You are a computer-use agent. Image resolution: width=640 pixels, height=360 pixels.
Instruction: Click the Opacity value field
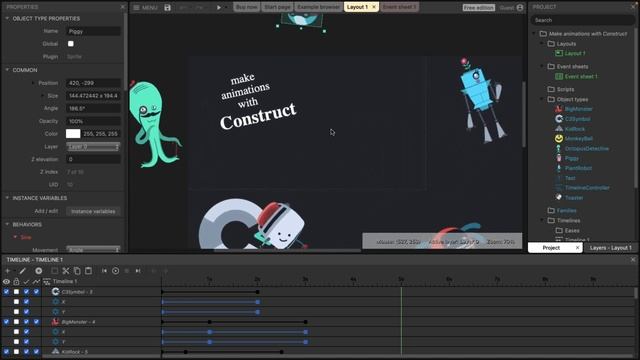click(x=93, y=121)
